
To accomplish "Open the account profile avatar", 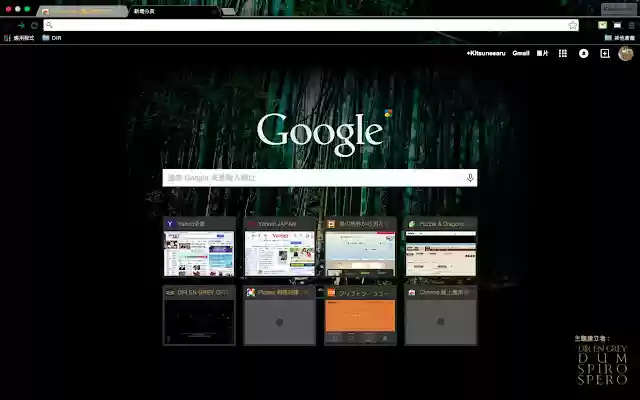I will [x=625, y=53].
